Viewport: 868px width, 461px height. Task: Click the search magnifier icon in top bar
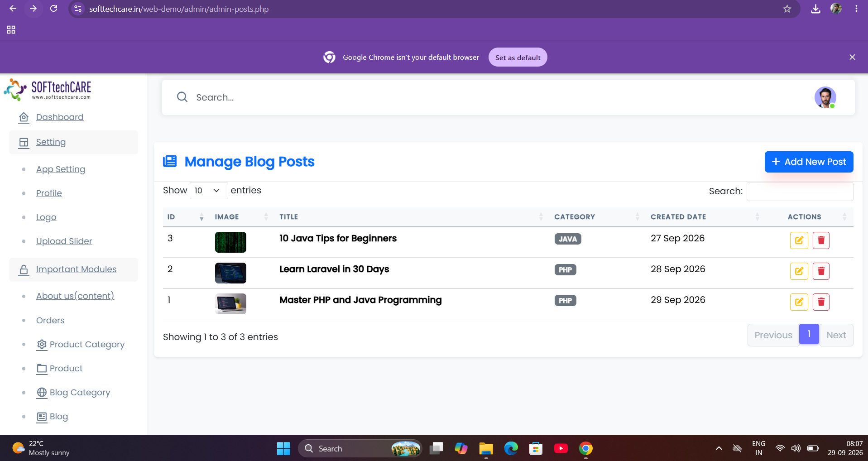pos(182,97)
